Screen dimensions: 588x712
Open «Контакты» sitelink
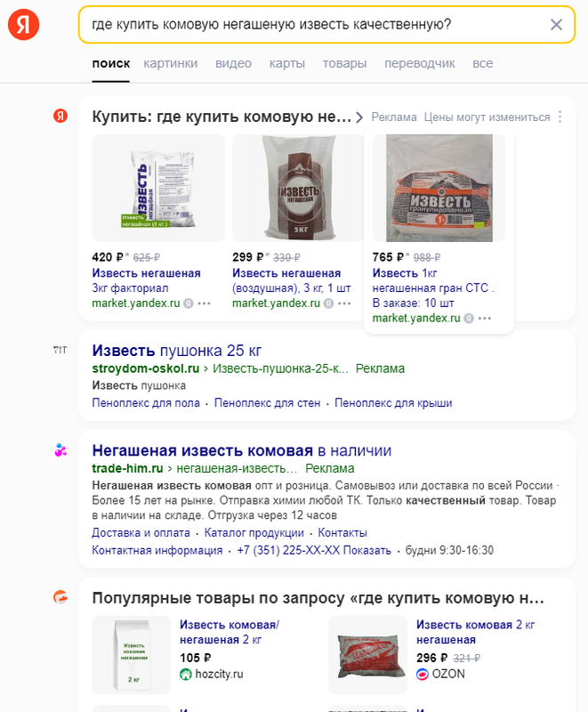(x=342, y=533)
